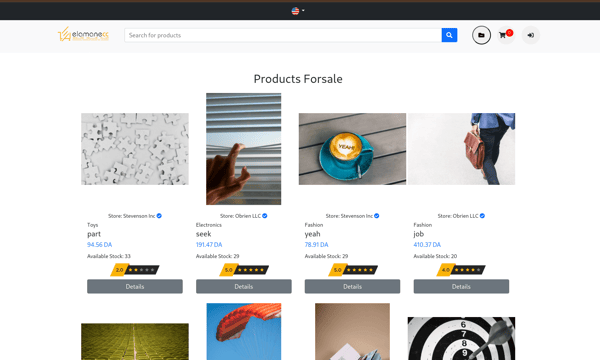Open the categories folder icon button

point(481,35)
